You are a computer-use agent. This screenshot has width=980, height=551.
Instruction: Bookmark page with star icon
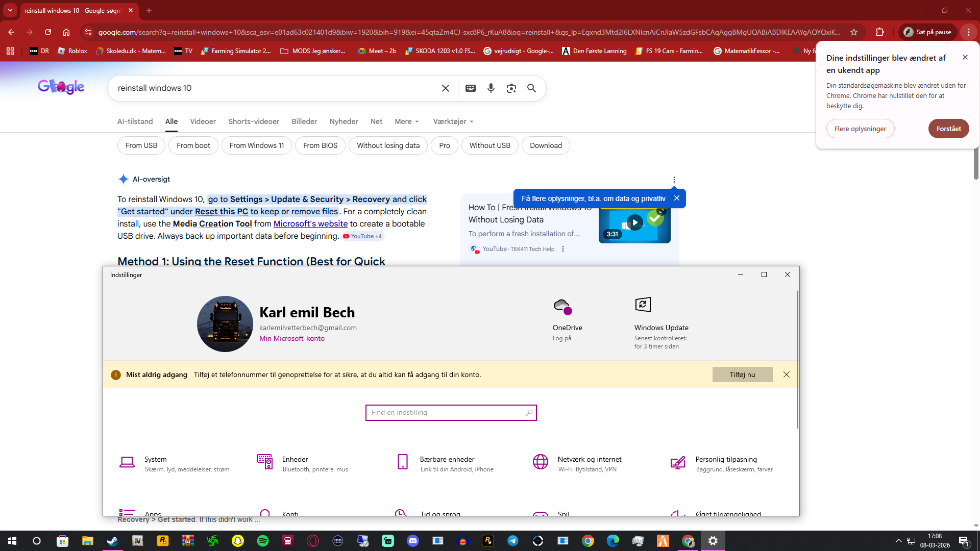[854, 32]
